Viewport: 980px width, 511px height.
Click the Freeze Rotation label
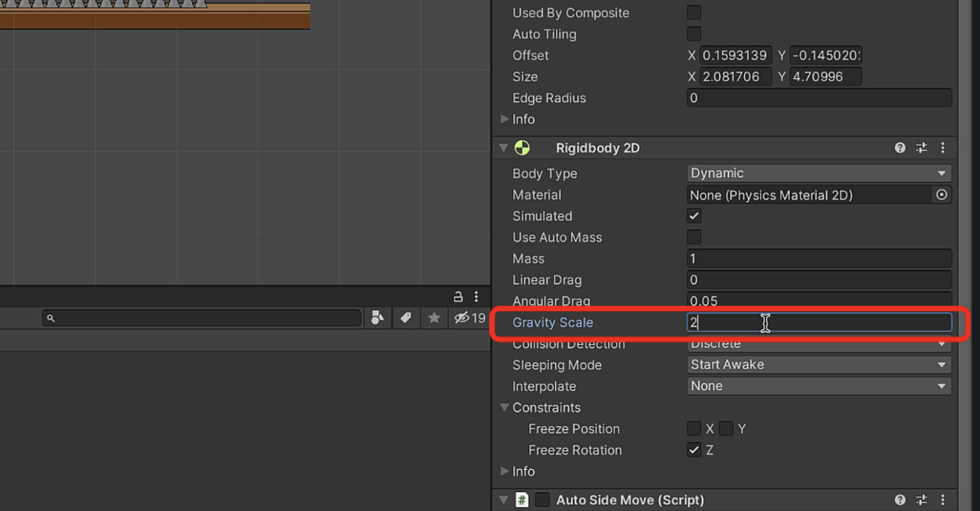575,450
